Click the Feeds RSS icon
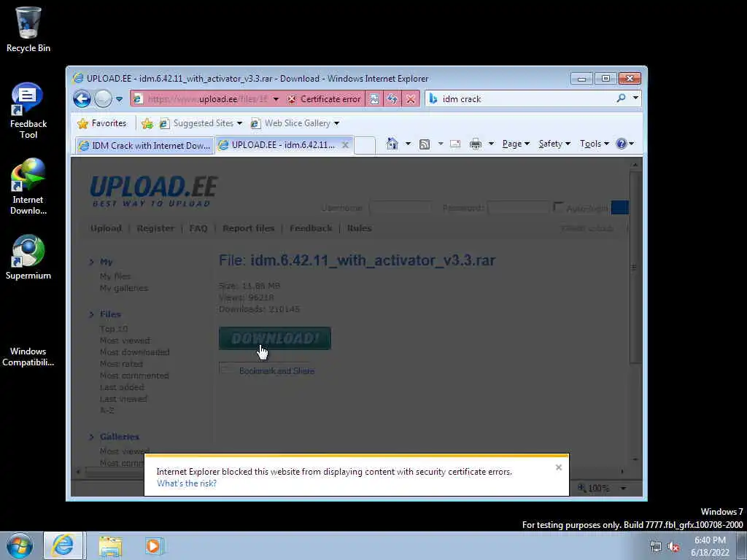Viewport: 747px width, 560px height. (425, 144)
